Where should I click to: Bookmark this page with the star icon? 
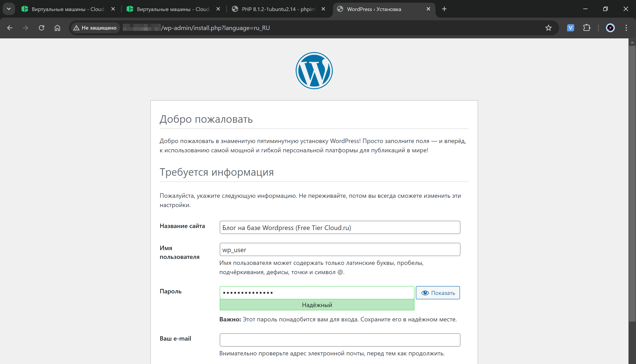pos(548,28)
